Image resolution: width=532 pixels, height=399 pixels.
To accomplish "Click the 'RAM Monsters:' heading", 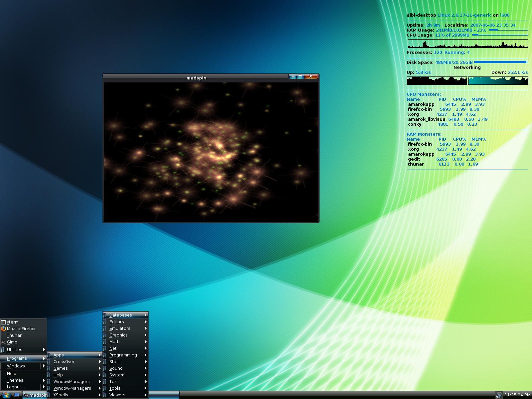I will pos(424,134).
